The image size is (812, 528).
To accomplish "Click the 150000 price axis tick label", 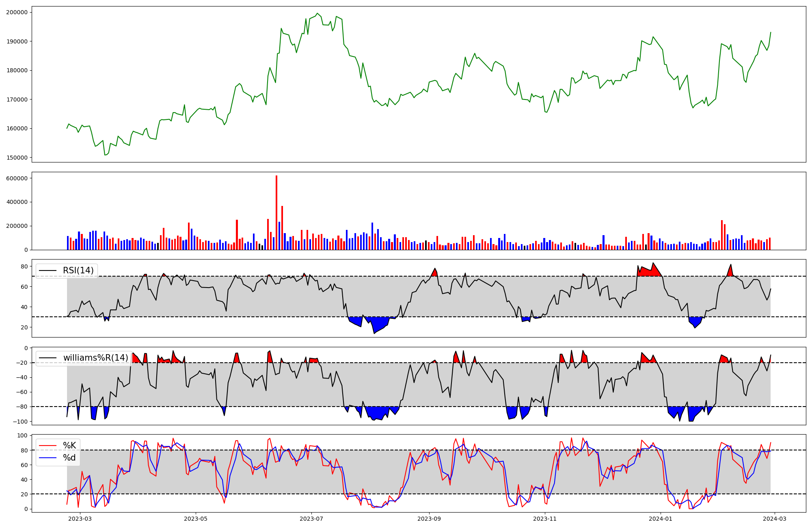I will tap(17, 158).
